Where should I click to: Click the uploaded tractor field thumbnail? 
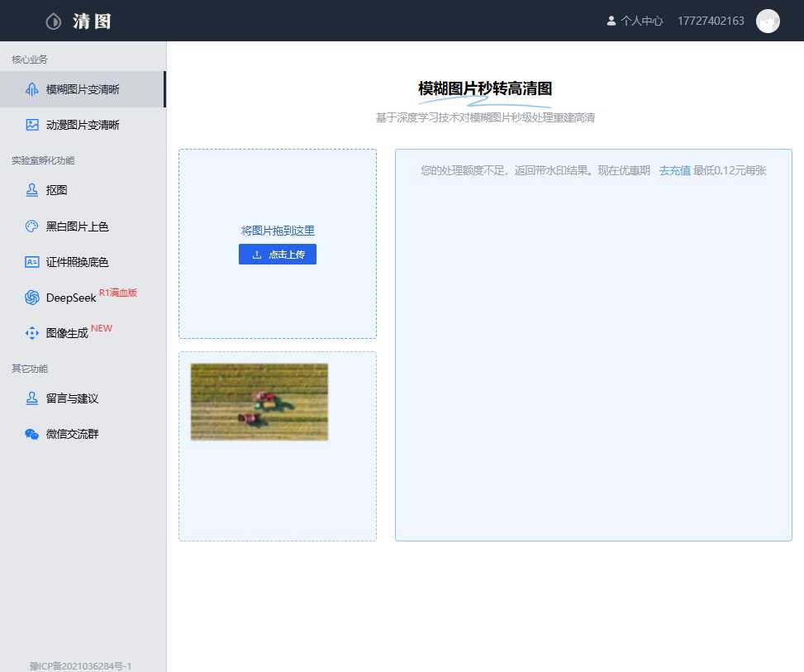259,401
